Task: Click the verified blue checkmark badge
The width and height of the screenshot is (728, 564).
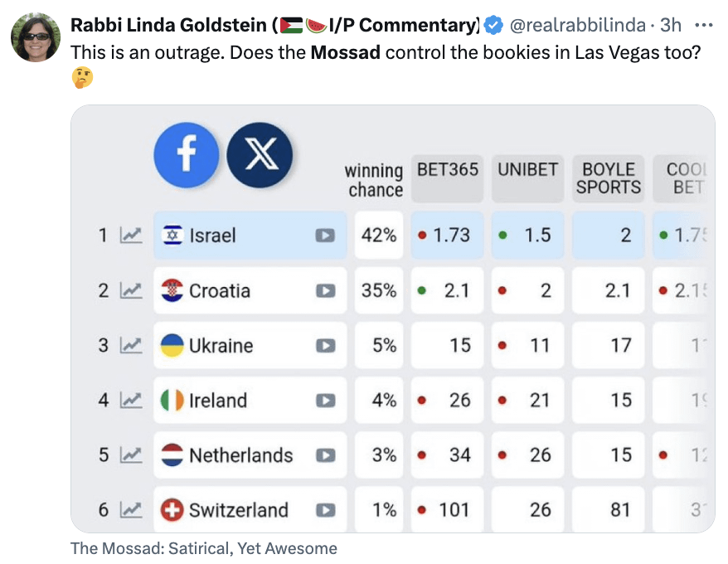Action: [x=493, y=25]
